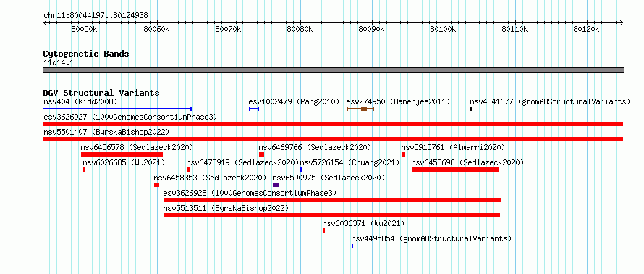The width and height of the screenshot is (644, 274).
Task: Click the nsv6458353 (Sedlazeck2020) label
Action: tap(210, 178)
